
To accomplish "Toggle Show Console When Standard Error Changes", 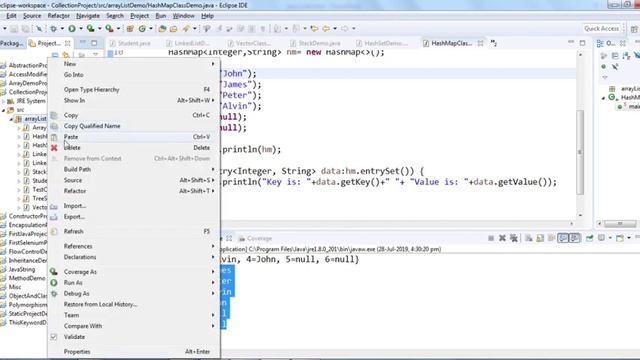I will [x=574, y=238].
